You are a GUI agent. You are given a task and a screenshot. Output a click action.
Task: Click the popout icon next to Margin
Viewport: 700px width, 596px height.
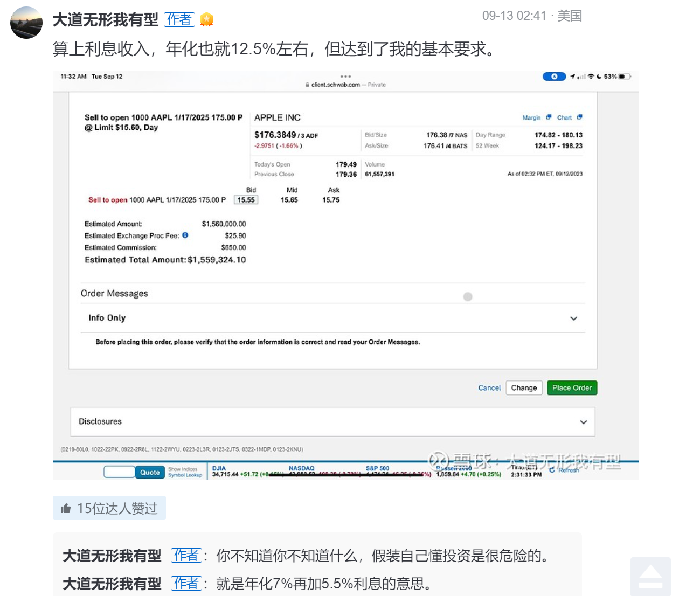[549, 117]
